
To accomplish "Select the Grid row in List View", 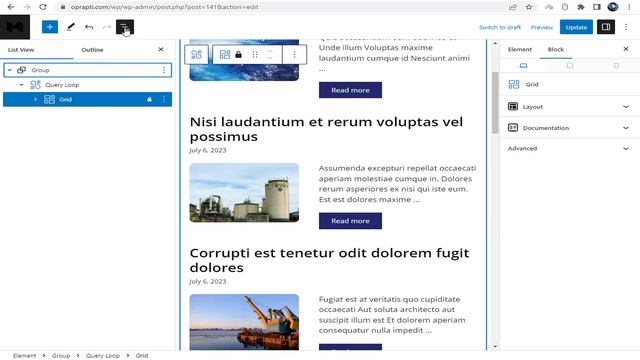I will 87,99.
